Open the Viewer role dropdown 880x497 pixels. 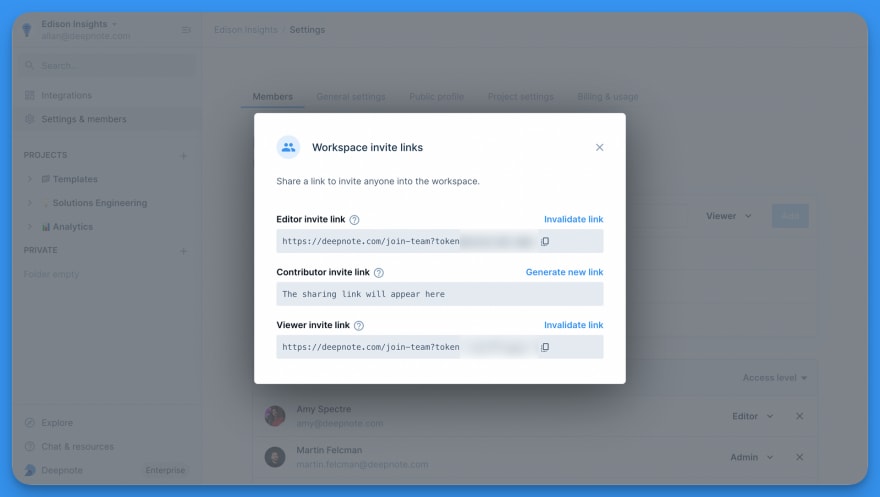tap(728, 216)
